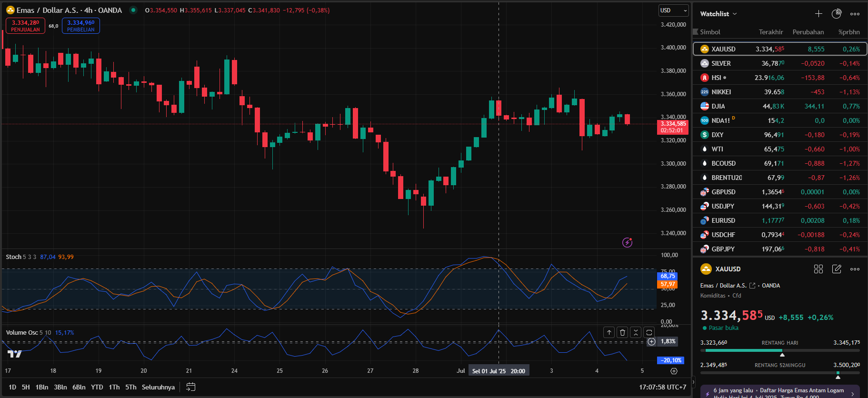The width and height of the screenshot is (868, 398).
Task: Maximize the Volume Osc pane
Action: pos(649,333)
